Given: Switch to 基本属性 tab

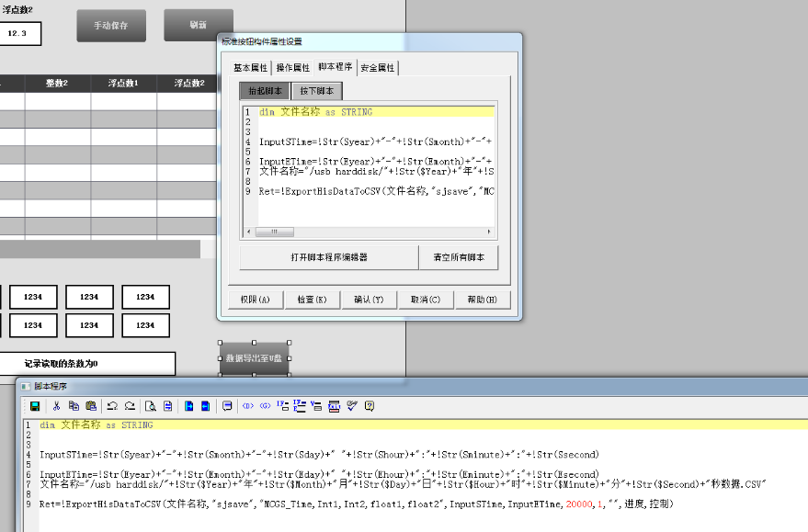Looking at the screenshot, I should pos(250,68).
